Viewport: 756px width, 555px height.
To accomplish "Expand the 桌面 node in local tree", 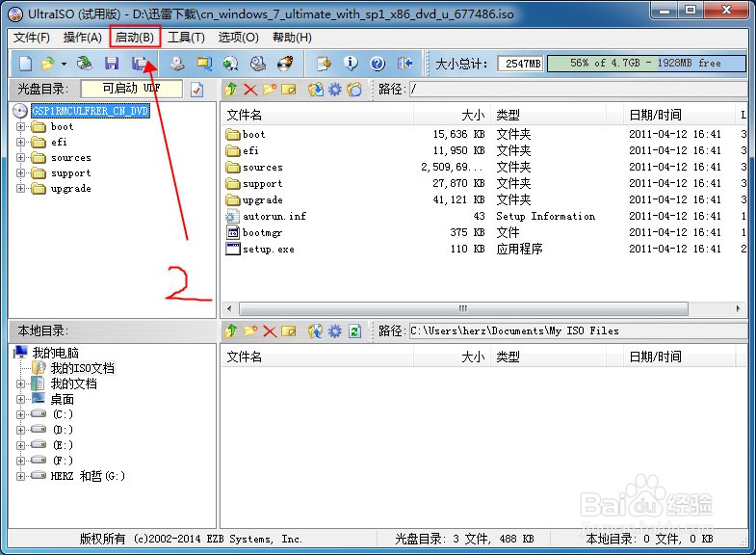I will click(21, 399).
